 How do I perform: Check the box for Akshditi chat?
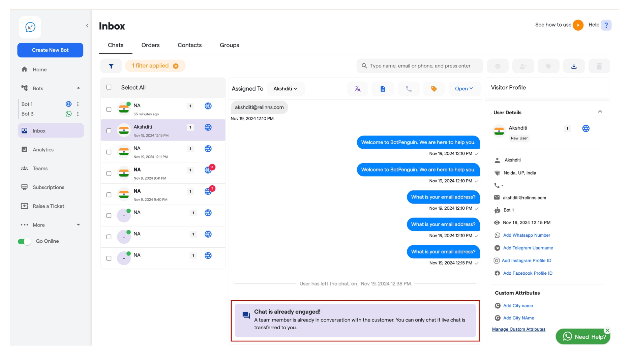109,131
